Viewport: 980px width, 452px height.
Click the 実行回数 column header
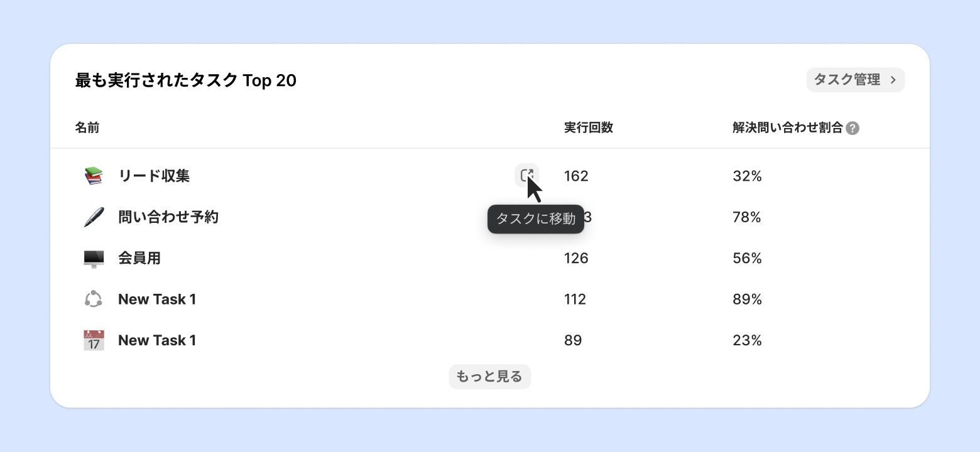point(588,128)
